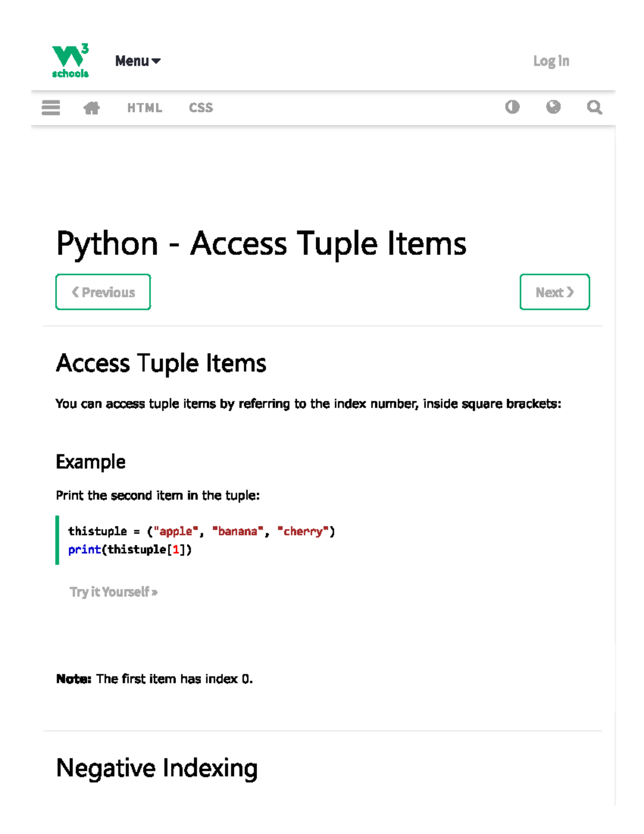Switch to the HTML tab
Image resolution: width=644 pixels, height=834 pixels.
(x=144, y=107)
